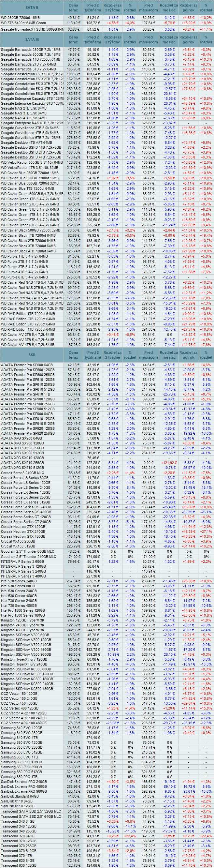Screen dimensions: 214x868
Task: Select Transcend SATA SSD 2.5" 32GB MLC
Action: pos(31,811)
